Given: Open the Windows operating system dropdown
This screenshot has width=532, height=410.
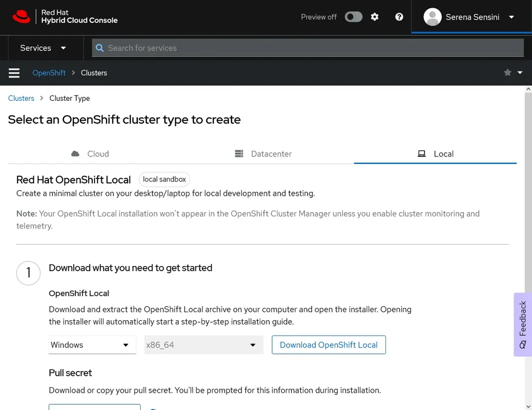Looking at the screenshot, I should coord(92,345).
